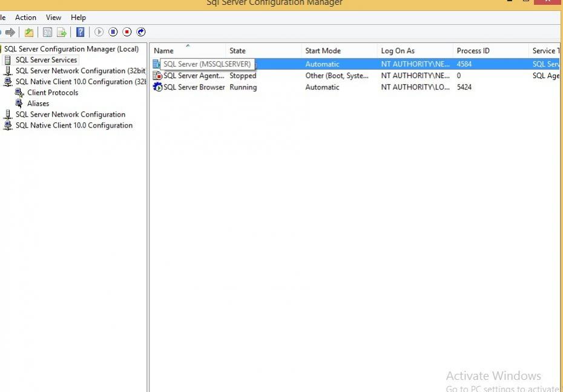The image size is (563, 392).
Task: Open the Properties toolbar icon
Action: coord(47,32)
